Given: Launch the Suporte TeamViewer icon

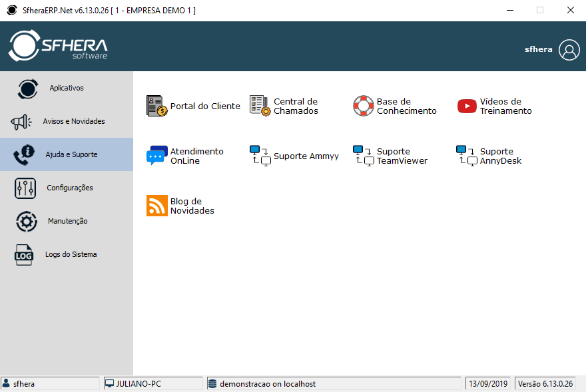Looking at the screenshot, I should (x=364, y=156).
